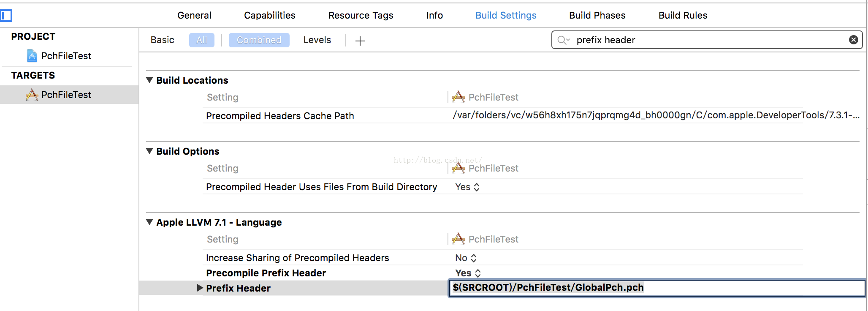Click the cache path value /var/folders/vc
Screen dimensions: 868x311
(x=656, y=115)
